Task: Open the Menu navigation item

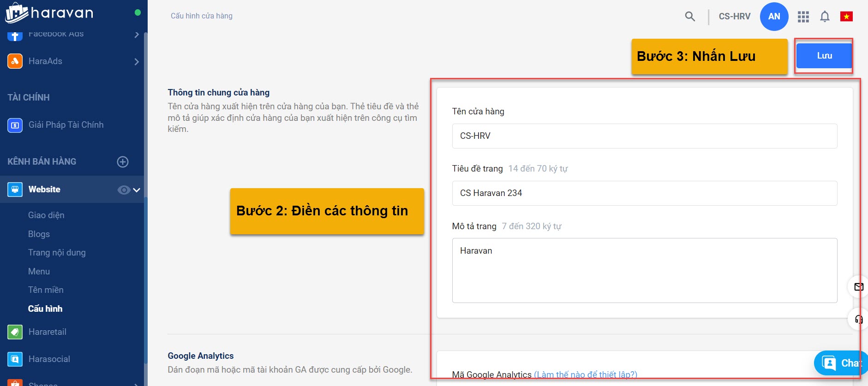Action: [39, 271]
